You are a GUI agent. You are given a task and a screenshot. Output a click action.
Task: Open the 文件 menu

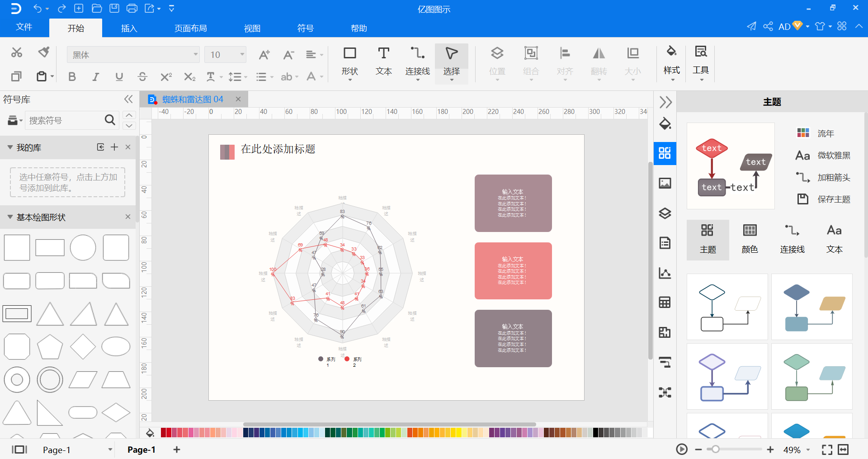24,27
